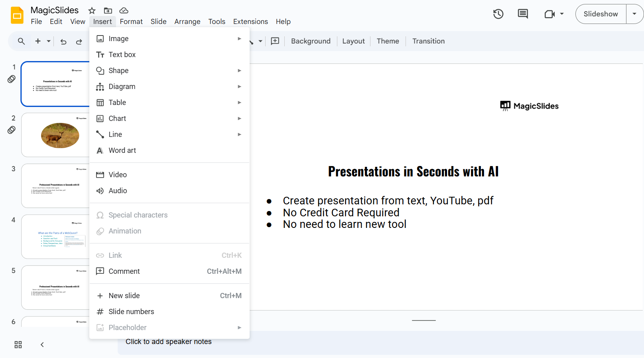Close the open Insert menu
Image resolution: width=644 pixels, height=358 pixels.
coord(102,22)
